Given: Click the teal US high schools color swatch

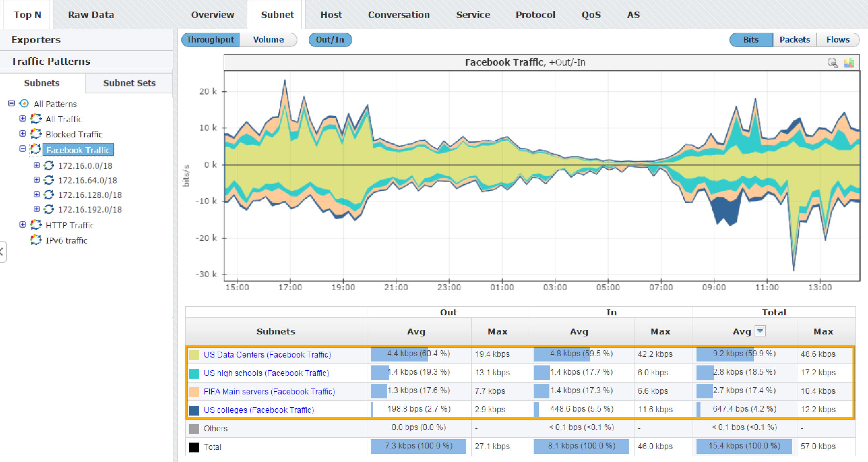Looking at the screenshot, I should 194,373.
